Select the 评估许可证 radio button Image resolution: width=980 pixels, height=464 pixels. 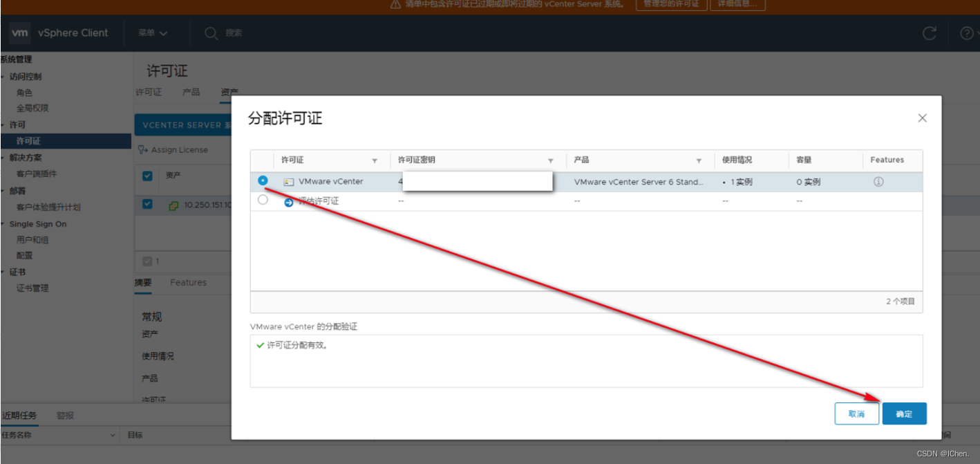(263, 200)
